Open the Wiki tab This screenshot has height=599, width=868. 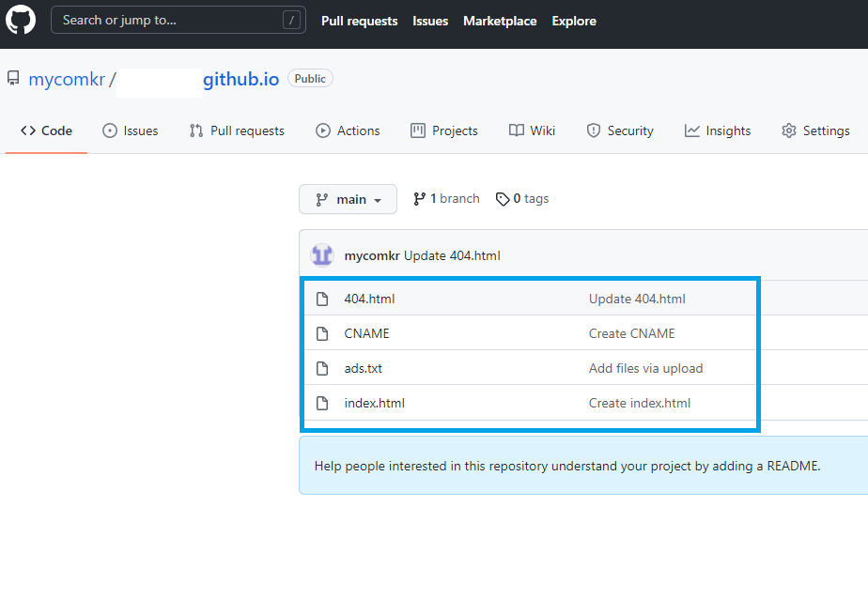coord(532,131)
